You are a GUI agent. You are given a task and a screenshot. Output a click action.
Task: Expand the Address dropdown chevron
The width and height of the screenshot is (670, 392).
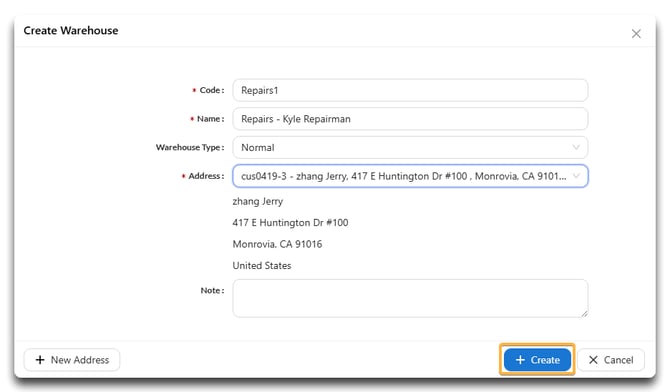click(576, 176)
